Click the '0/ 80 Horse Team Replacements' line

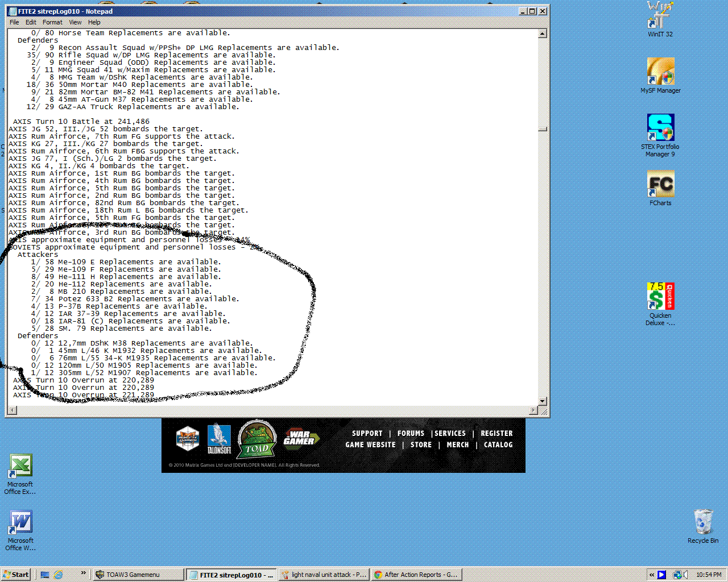[131, 33]
